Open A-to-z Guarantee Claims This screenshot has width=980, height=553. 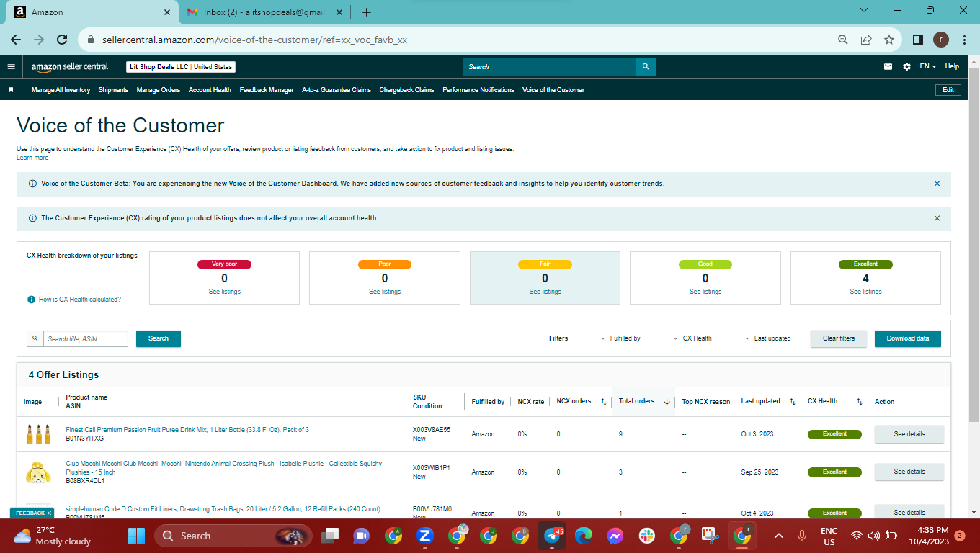(337, 90)
